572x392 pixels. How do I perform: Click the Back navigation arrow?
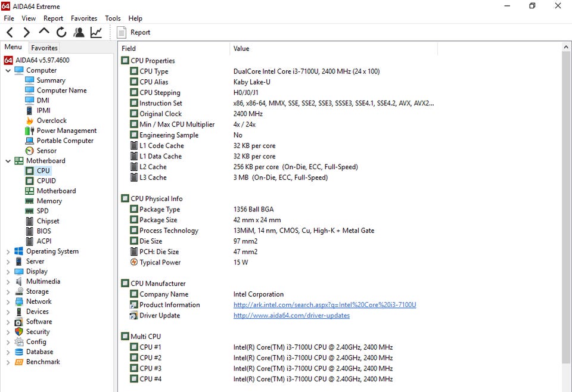10,32
